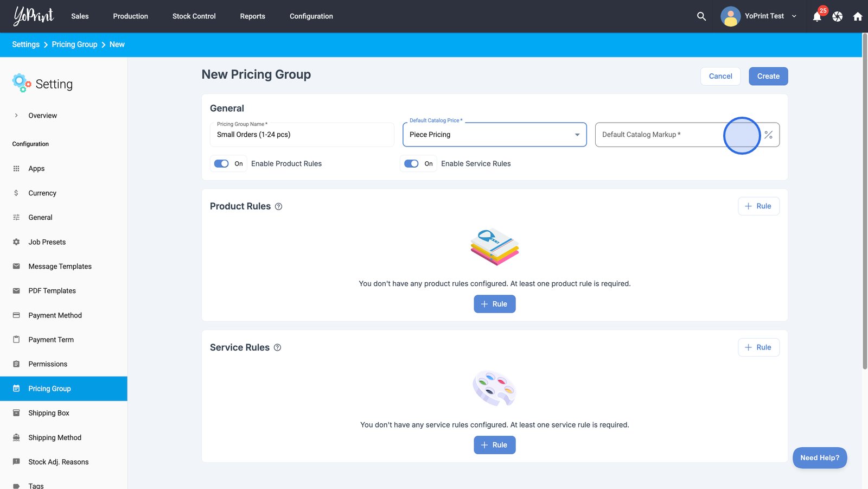Open the Stock Control menu

click(x=194, y=16)
